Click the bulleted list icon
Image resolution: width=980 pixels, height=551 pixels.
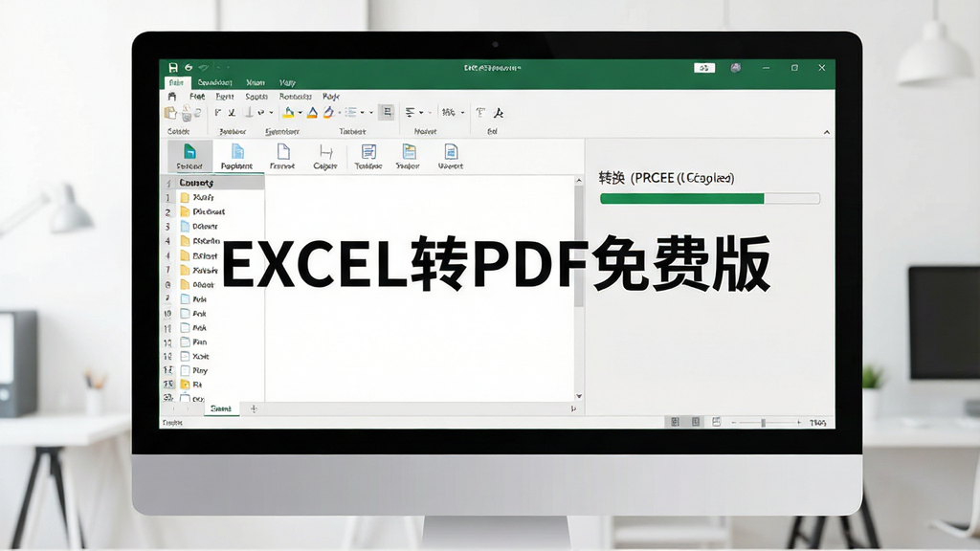[351, 113]
